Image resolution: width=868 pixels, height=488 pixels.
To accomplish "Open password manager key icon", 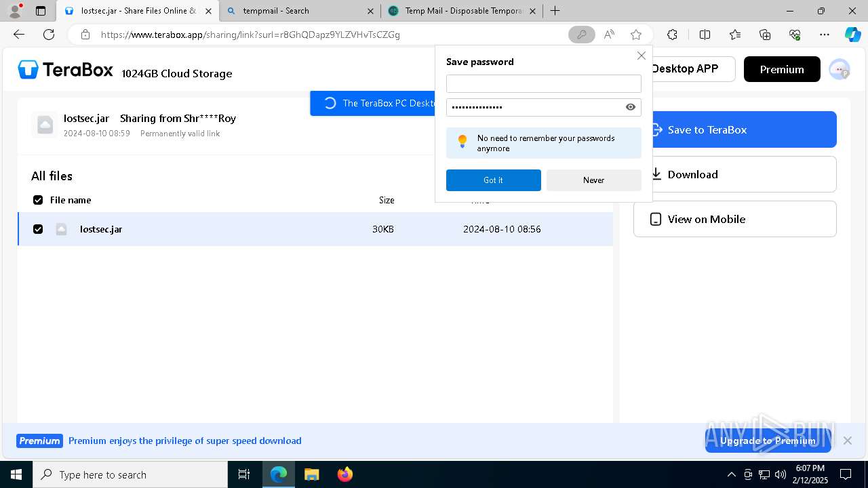I will click(581, 35).
